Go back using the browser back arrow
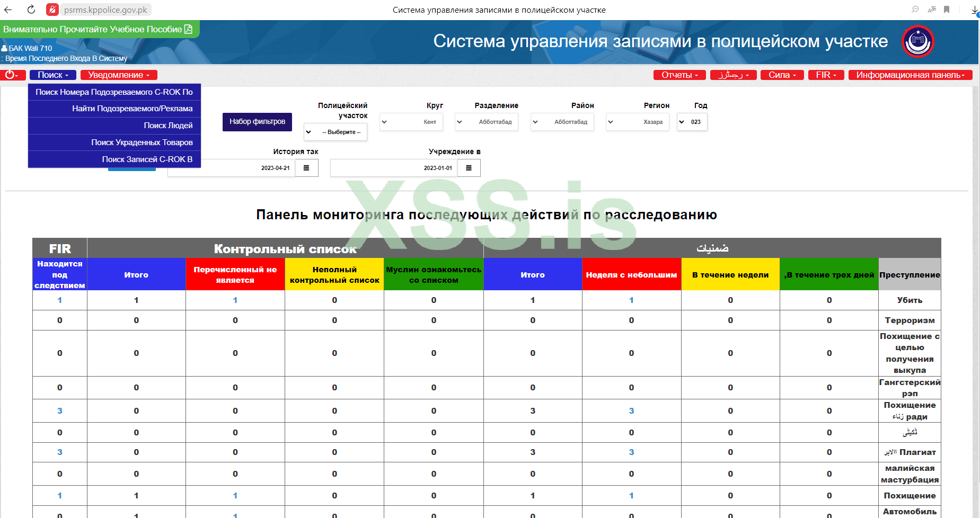The height and width of the screenshot is (518, 980). pyautogui.click(x=8, y=10)
